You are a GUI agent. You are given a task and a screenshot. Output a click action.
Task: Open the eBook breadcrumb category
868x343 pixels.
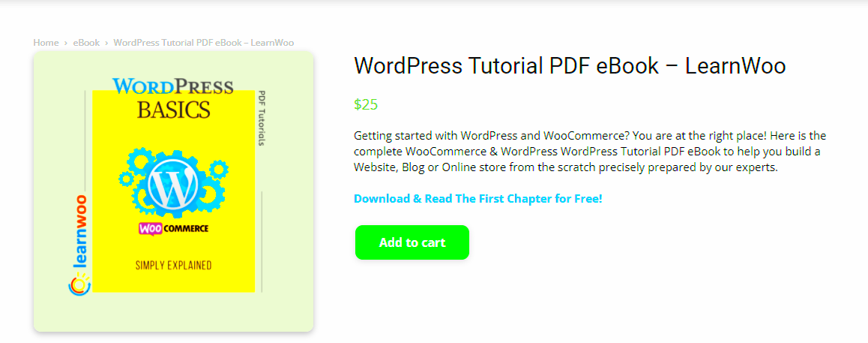pyautogui.click(x=86, y=43)
